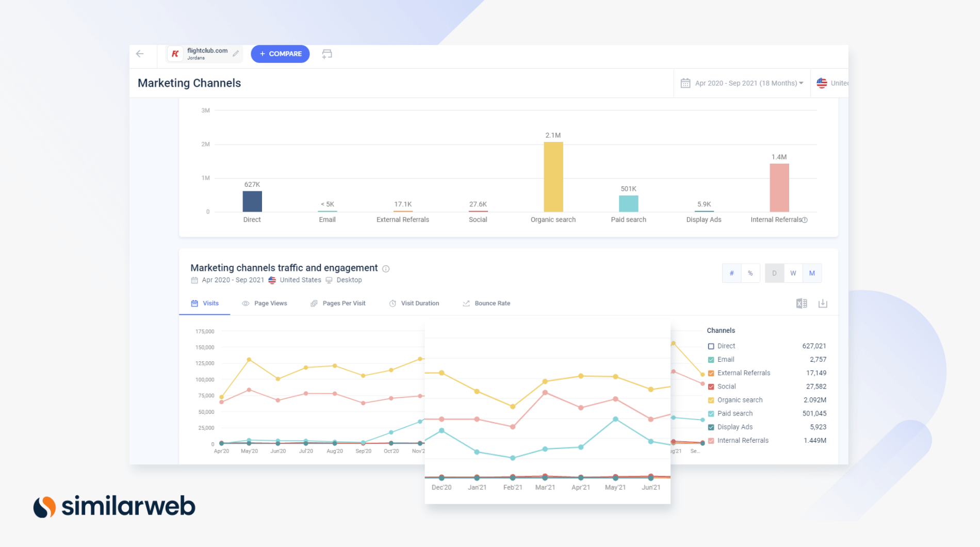Click the flightclub.com favicon logo
Screen dimensions: 980x547
(x=175, y=54)
